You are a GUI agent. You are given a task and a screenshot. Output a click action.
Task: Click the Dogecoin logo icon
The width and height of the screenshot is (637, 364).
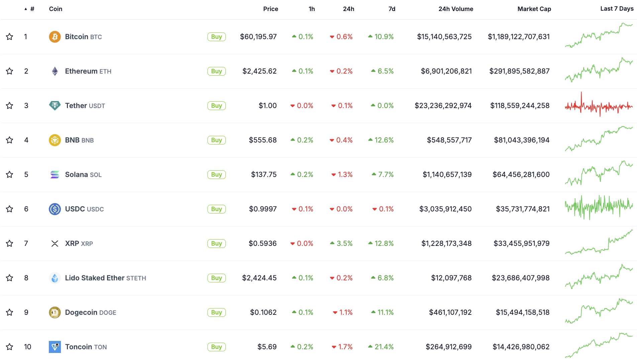[55, 312]
